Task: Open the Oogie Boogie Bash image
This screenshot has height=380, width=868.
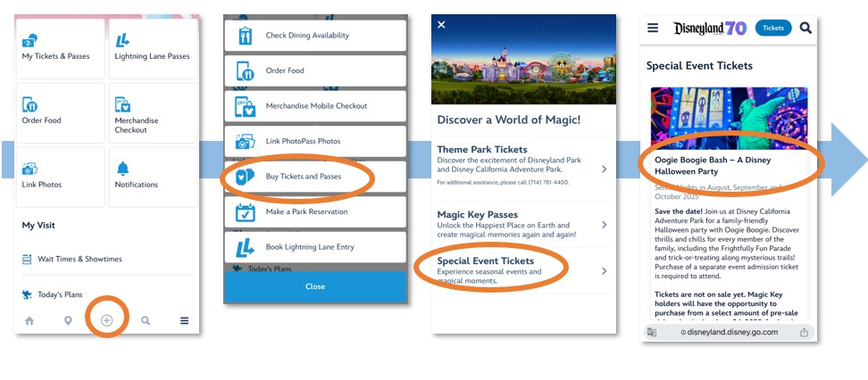Action: (x=729, y=119)
